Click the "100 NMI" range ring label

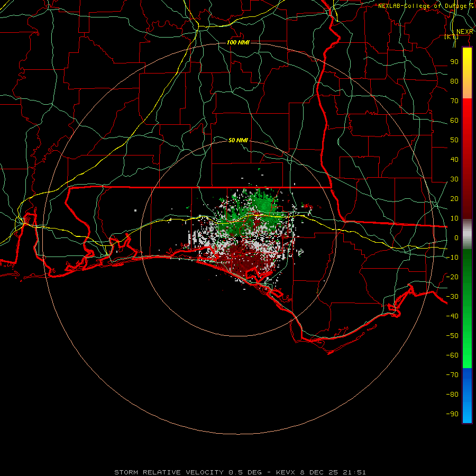239,42
